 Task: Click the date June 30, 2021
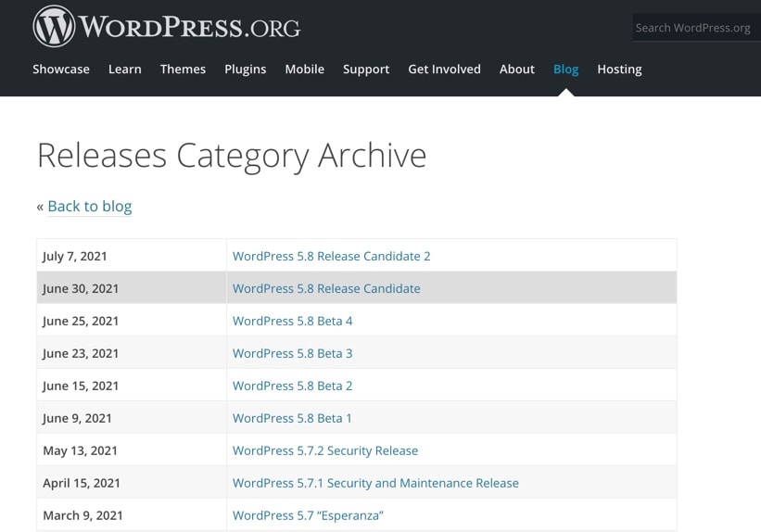click(x=81, y=289)
